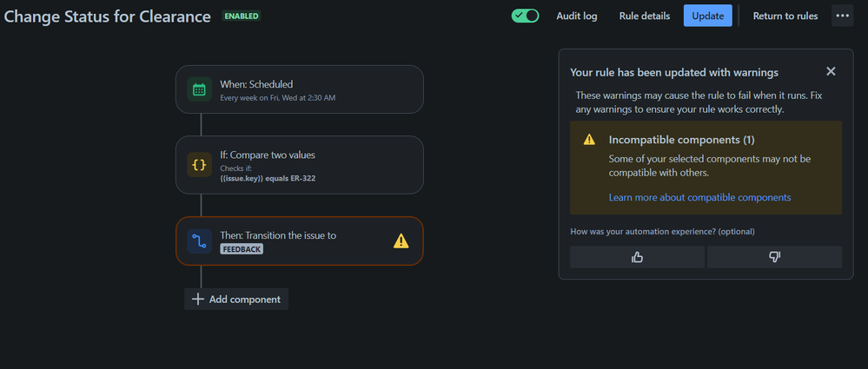Click the ENABLED status badge
Viewport: 868px width, 369px height.
coord(242,16)
